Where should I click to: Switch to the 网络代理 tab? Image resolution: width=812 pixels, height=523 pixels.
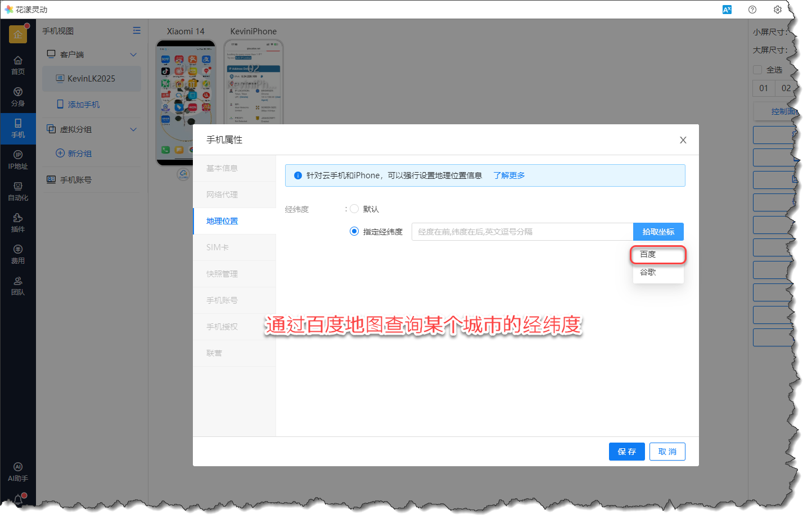point(222,195)
